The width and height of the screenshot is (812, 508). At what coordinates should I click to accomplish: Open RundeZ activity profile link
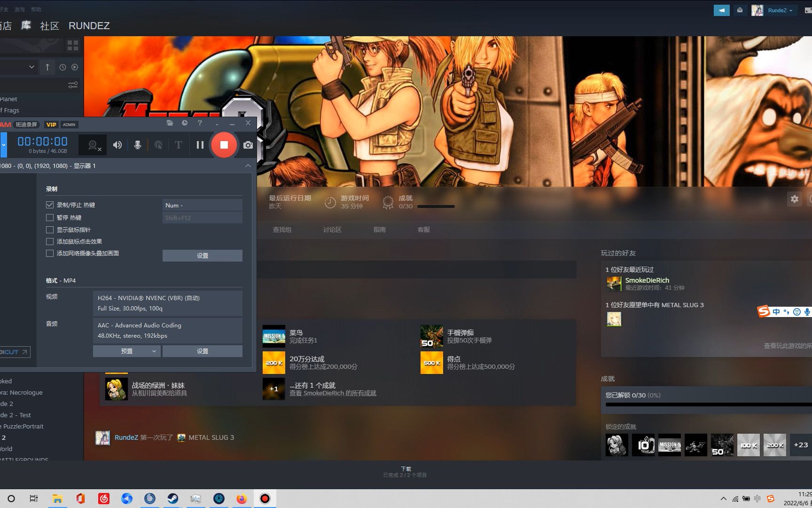coord(126,437)
